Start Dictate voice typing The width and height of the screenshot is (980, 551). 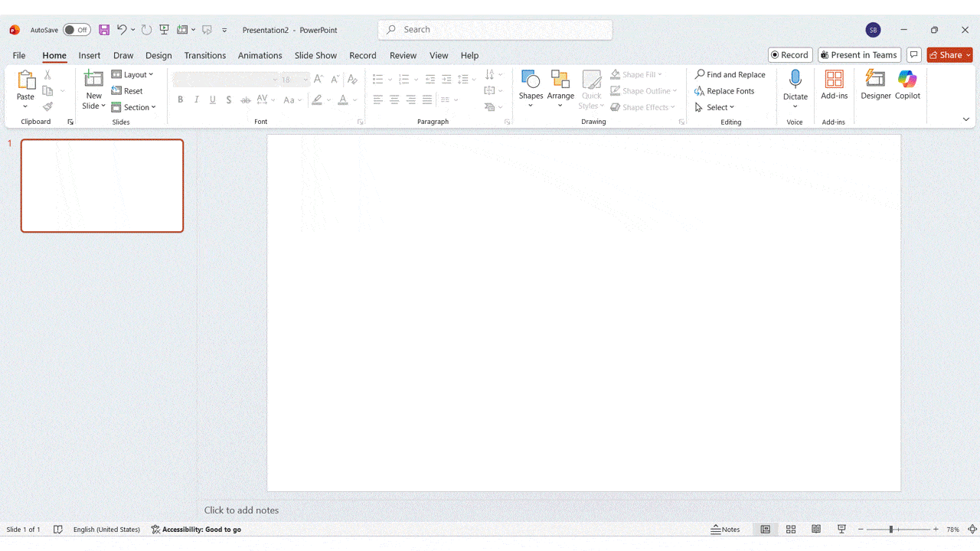795,80
